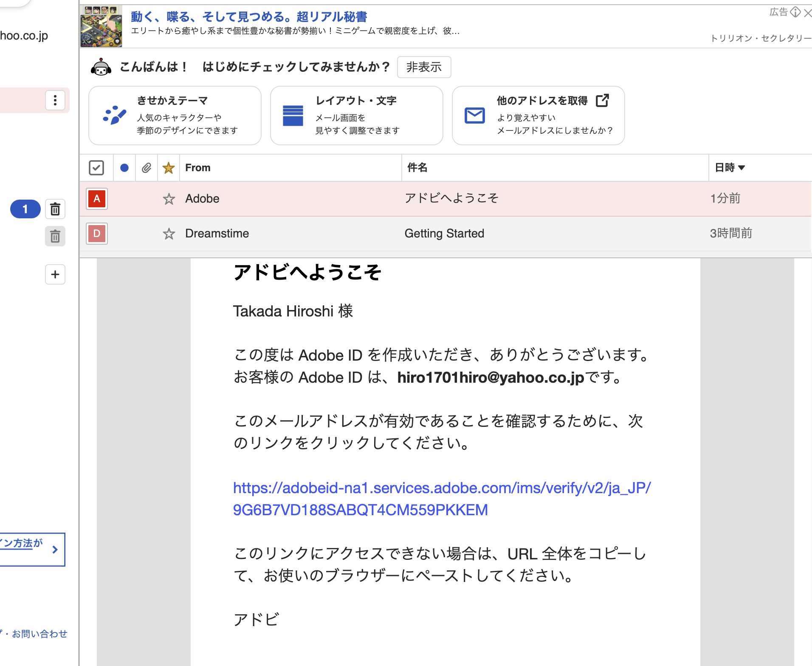Open 他のアドレスを取得 card
The width and height of the screenshot is (812, 666).
539,116
